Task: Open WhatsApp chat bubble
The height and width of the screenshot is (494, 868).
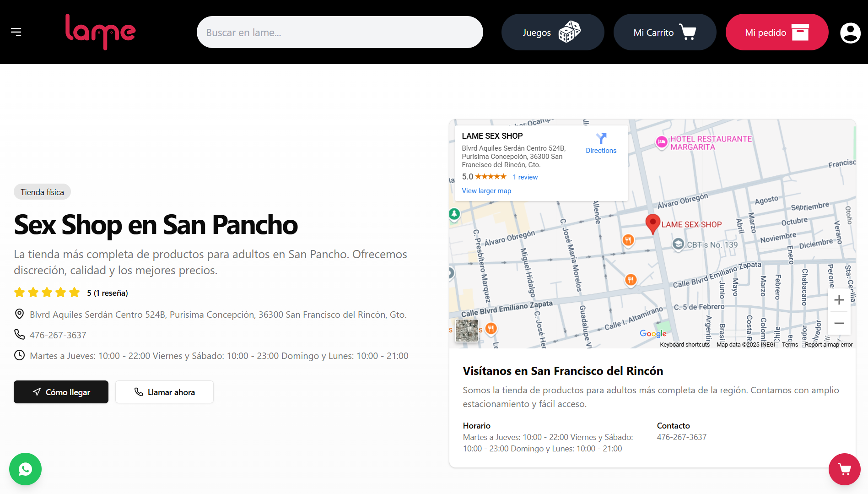Action: [x=25, y=469]
